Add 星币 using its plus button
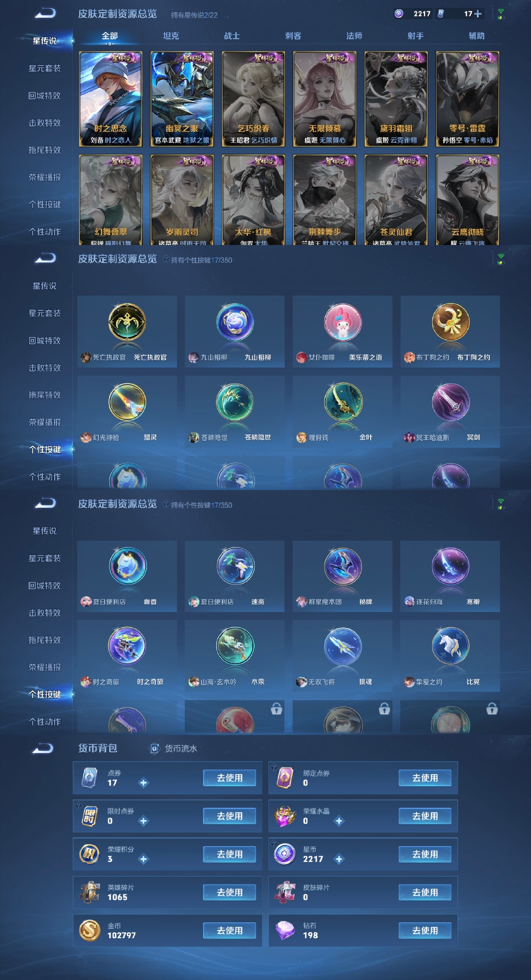This screenshot has height=980, width=531. point(339,859)
